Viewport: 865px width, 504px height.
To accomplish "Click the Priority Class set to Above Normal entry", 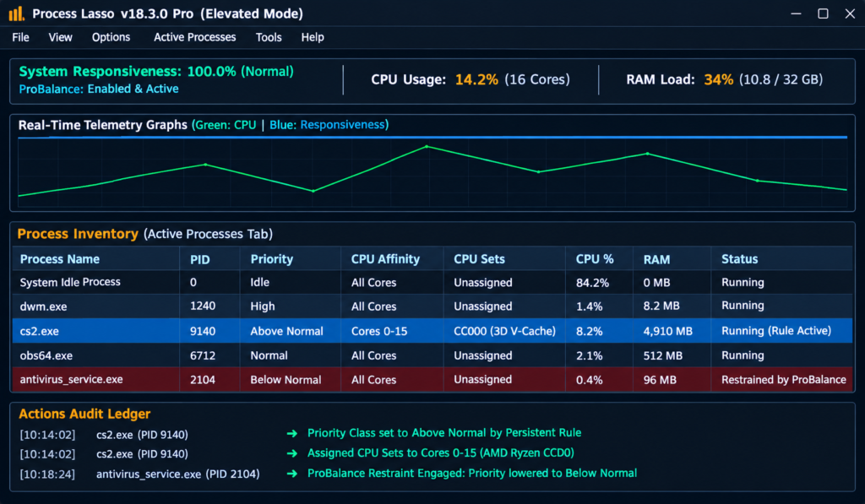I will (444, 433).
